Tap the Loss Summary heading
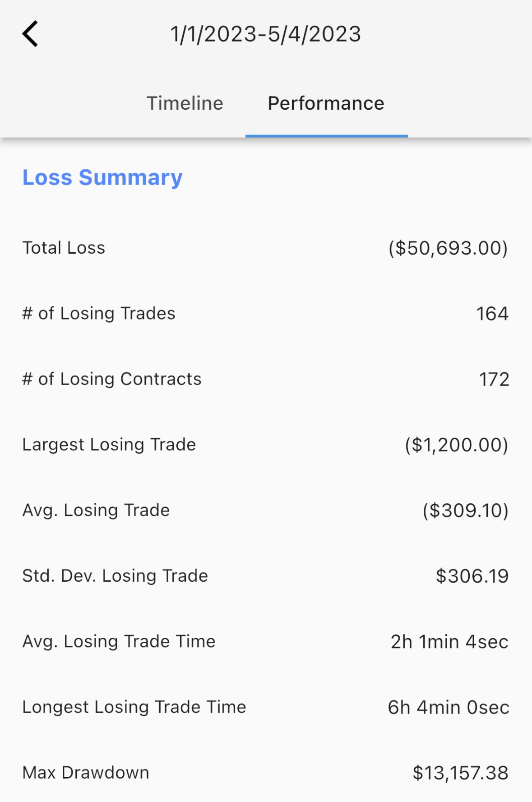Viewport: 532px width, 802px height. [x=102, y=177]
